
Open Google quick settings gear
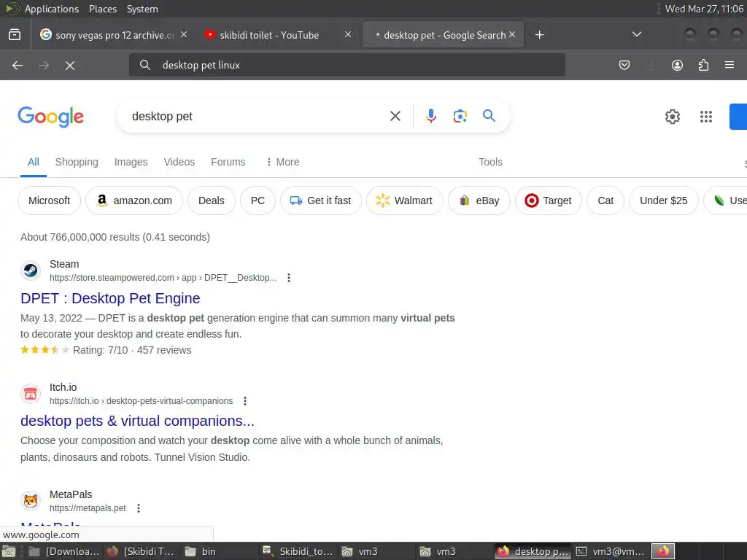click(672, 117)
